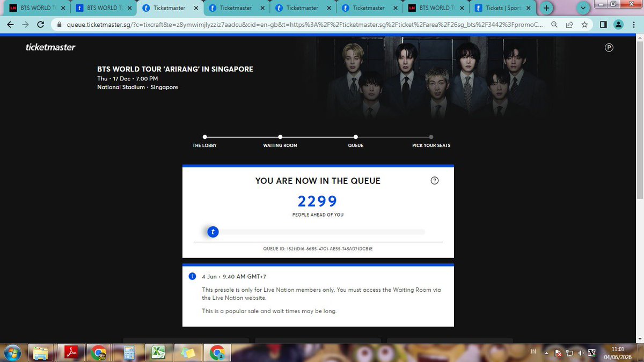Image resolution: width=644 pixels, height=362 pixels.
Task: Switch to the Tickets | Sport tab
Action: tap(502, 8)
